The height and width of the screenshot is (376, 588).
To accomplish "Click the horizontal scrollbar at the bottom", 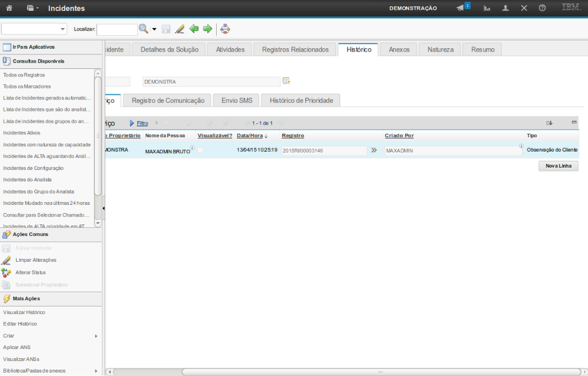I will [x=345, y=371].
